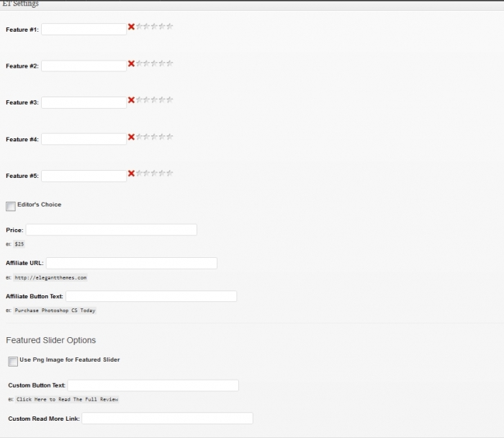
Task: Click the Custom Button Text input
Action: coord(153,386)
